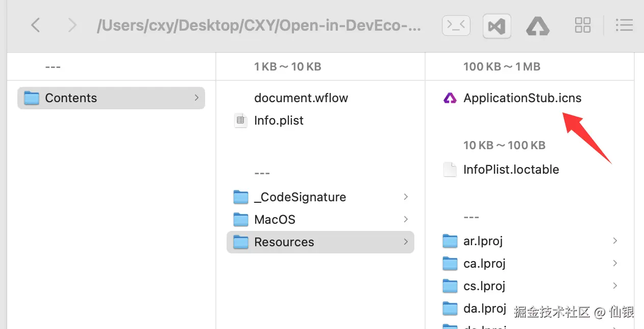This screenshot has height=329, width=644.
Task: Open the ar.lproj folder
Action: coord(483,241)
